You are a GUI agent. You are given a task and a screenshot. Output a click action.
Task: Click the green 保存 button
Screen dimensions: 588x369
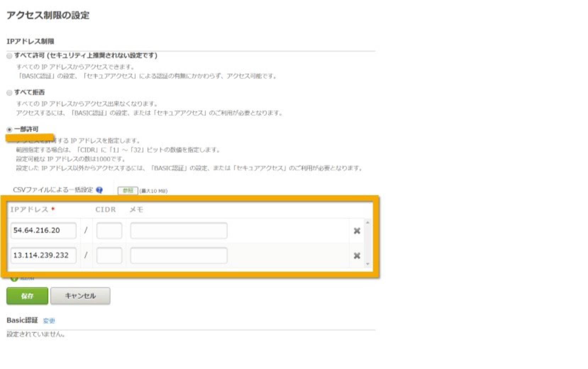coord(27,296)
